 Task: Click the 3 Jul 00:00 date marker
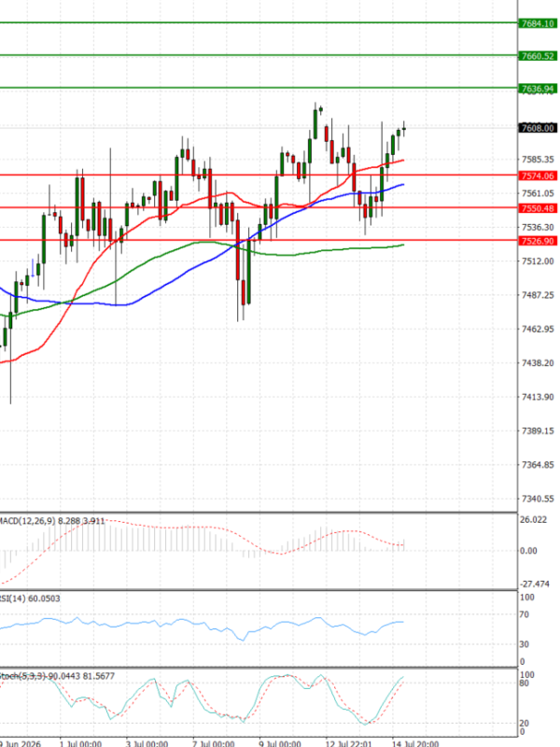(x=147, y=743)
